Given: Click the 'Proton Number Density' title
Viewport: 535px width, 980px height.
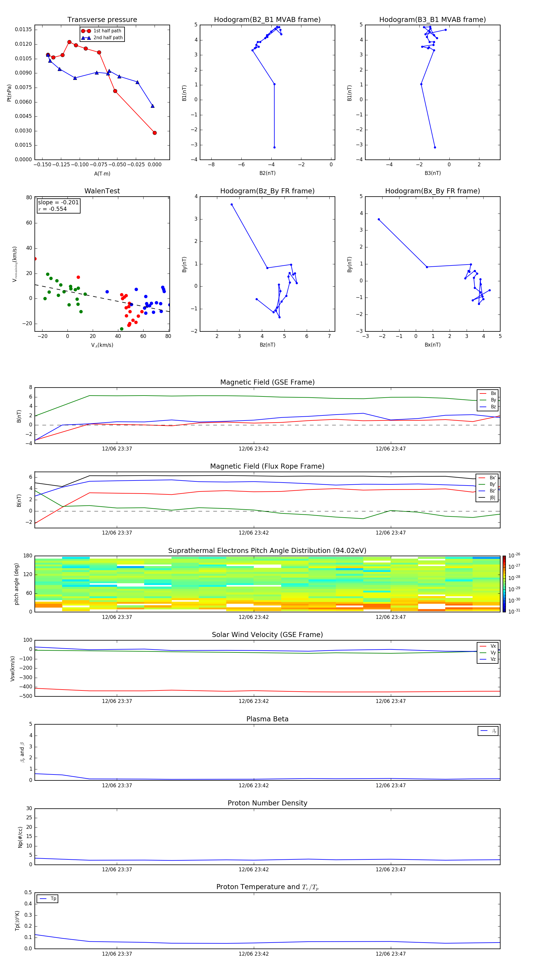Looking at the screenshot, I should 267,803.
